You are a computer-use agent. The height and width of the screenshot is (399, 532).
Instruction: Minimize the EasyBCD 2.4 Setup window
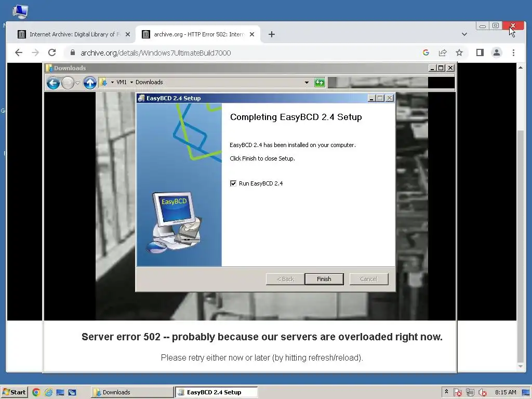point(371,98)
